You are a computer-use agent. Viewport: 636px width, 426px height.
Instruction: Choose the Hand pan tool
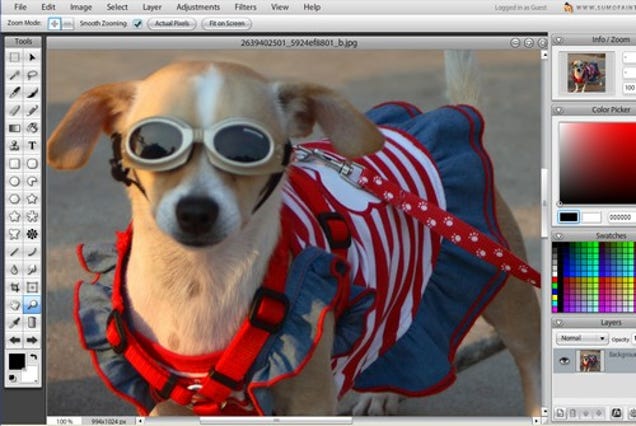point(14,305)
